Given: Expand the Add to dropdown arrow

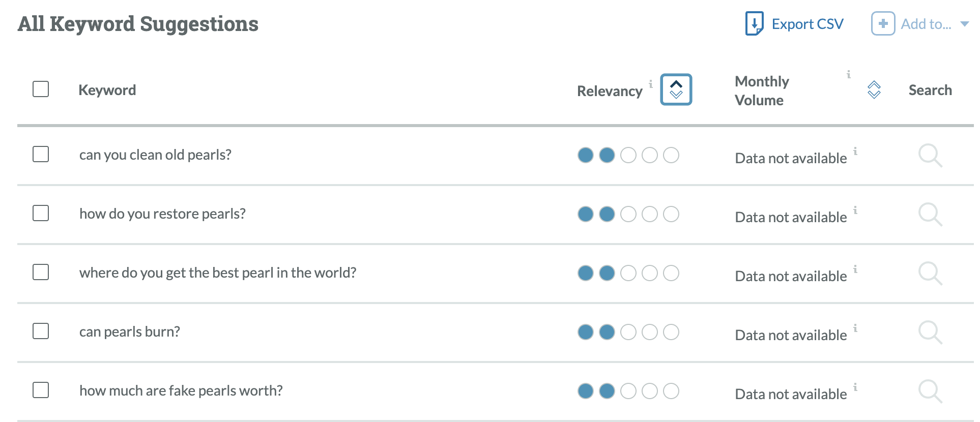Looking at the screenshot, I should [x=964, y=24].
